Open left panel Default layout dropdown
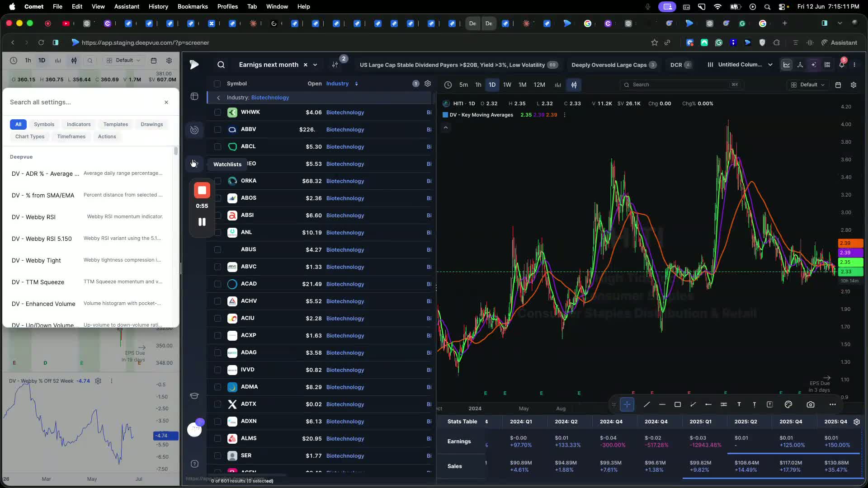 pyautogui.click(x=124, y=60)
